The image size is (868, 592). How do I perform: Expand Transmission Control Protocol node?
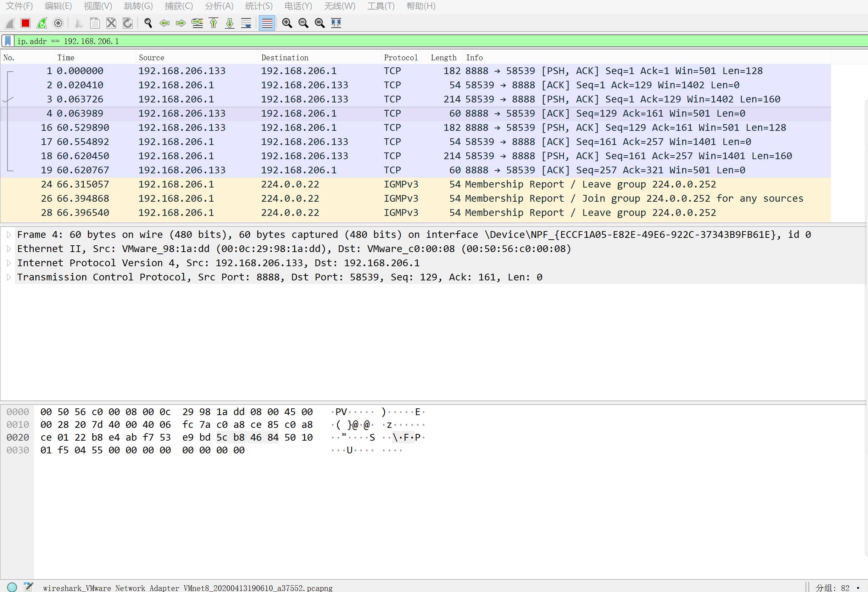pos(9,277)
